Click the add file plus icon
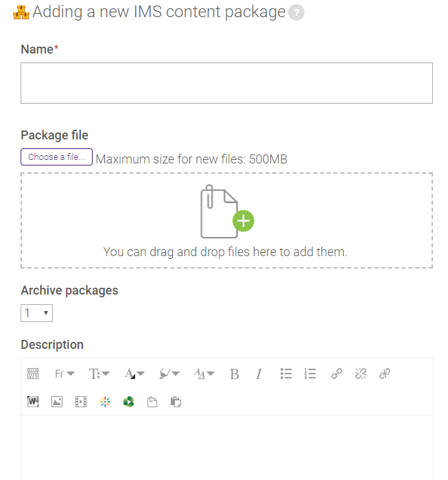The height and width of the screenshot is (480, 448). click(x=243, y=220)
